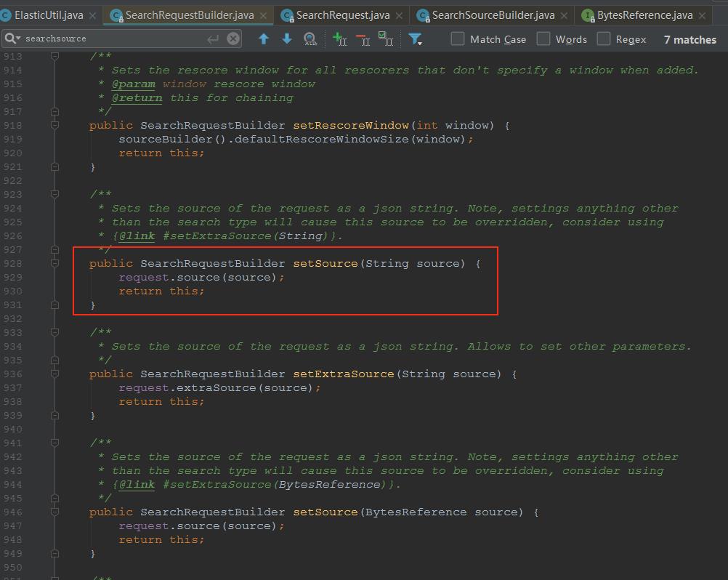
Task: Enable the Regex checkbox
Action: pyautogui.click(x=604, y=39)
